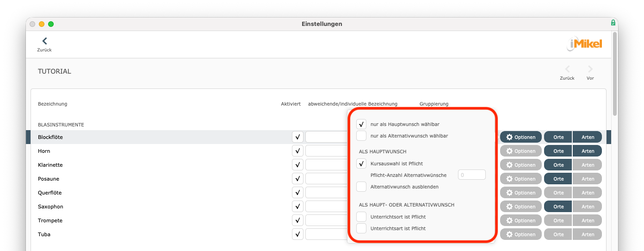The image size is (644, 251).
Task: Click the TUTORIAL heading
Action: (x=55, y=71)
